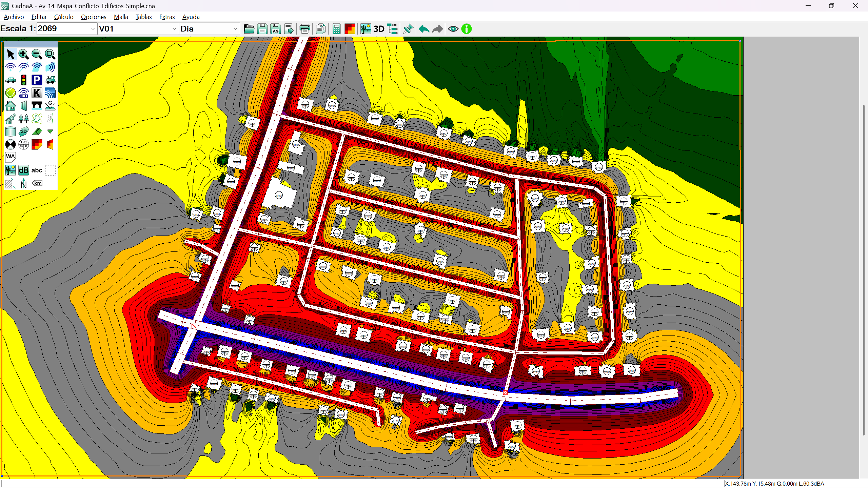Save the project with floppy icon

262,29
